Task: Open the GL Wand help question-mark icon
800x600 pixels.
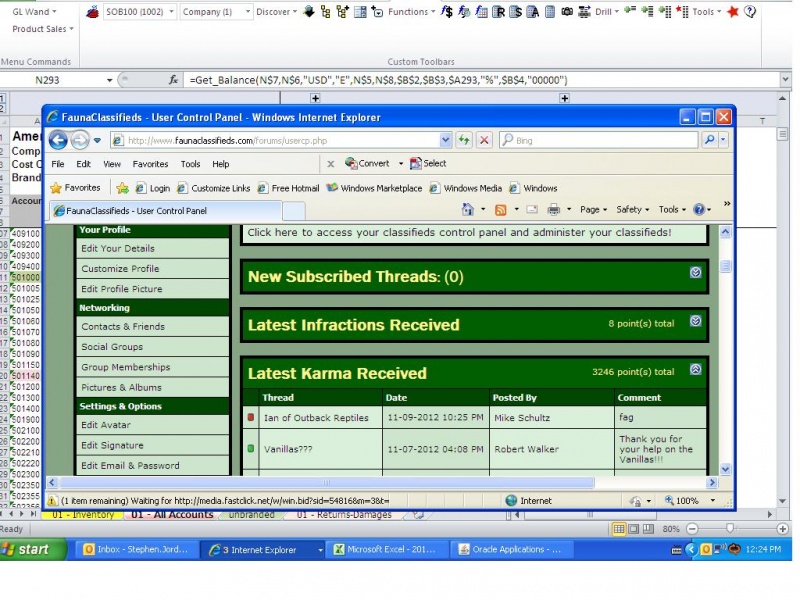Action: click(750, 11)
